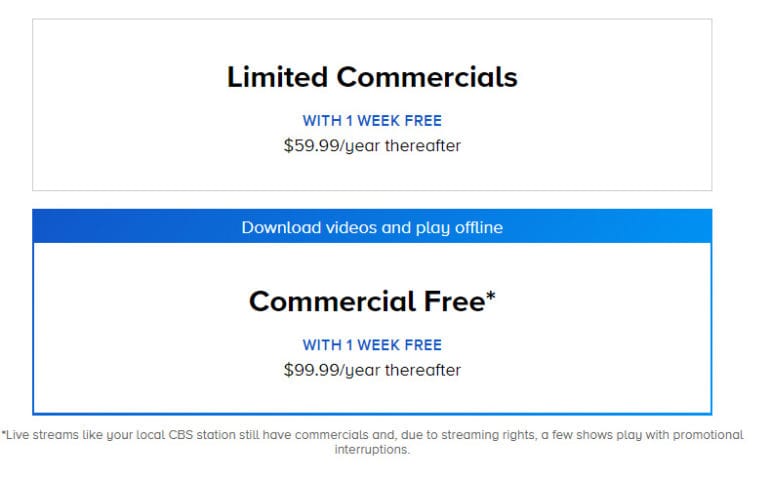Click the asterisk after Commercial Free
The image size is (770, 479).
click(490, 297)
